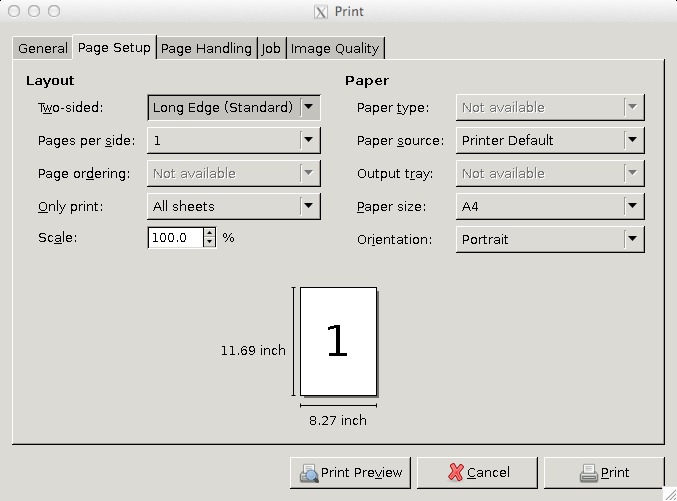Screen dimensions: 677x501
Task: Click the window resize grip icon
Action: pos(670,495)
